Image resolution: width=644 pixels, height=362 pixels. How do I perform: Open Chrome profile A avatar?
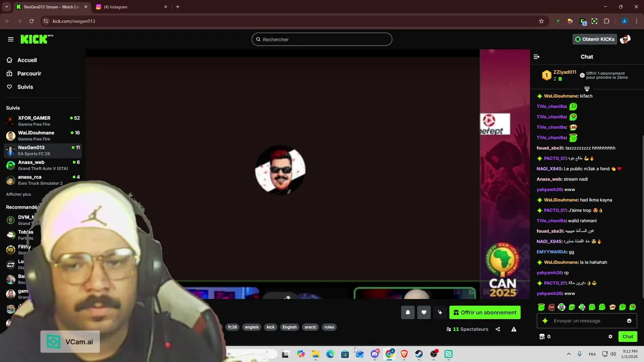click(x=624, y=21)
